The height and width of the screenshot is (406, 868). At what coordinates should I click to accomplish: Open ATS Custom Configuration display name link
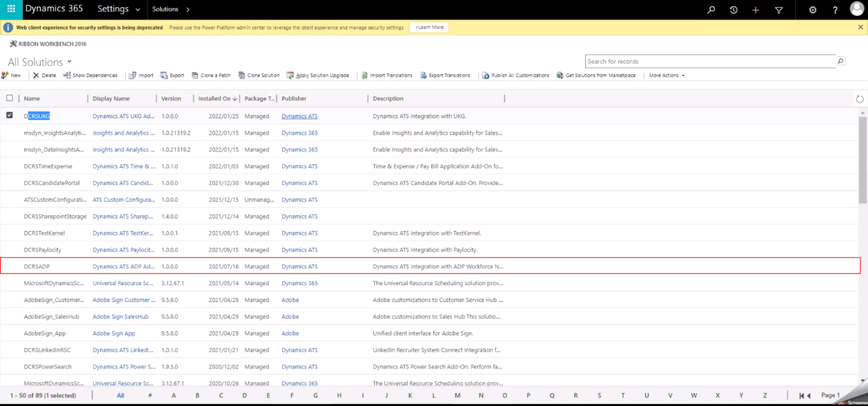click(x=123, y=200)
